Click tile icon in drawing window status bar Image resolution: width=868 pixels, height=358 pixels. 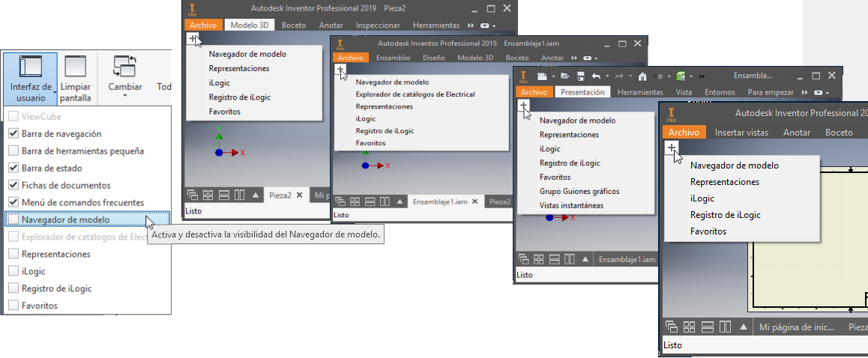click(x=690, y=327)
